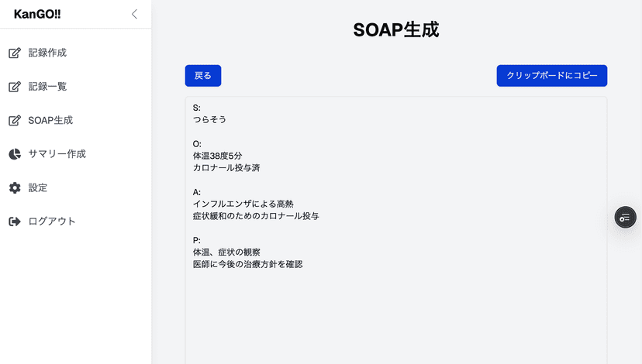Place cursor on the インフルエンザによる高熱 line
The image size is (642, 364).
coord(243,204)
